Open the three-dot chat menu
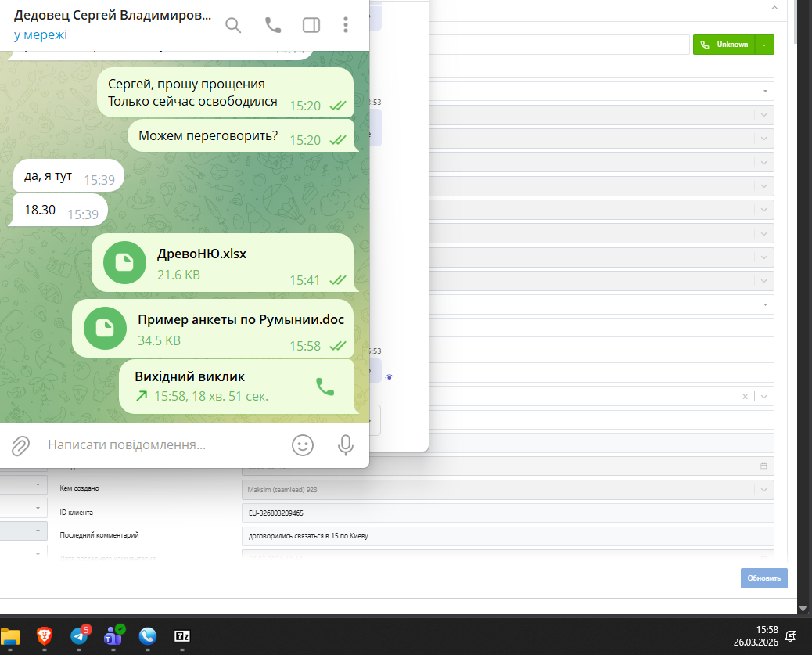The height and width of the screenshot is (655, 812). coord(346,25)
